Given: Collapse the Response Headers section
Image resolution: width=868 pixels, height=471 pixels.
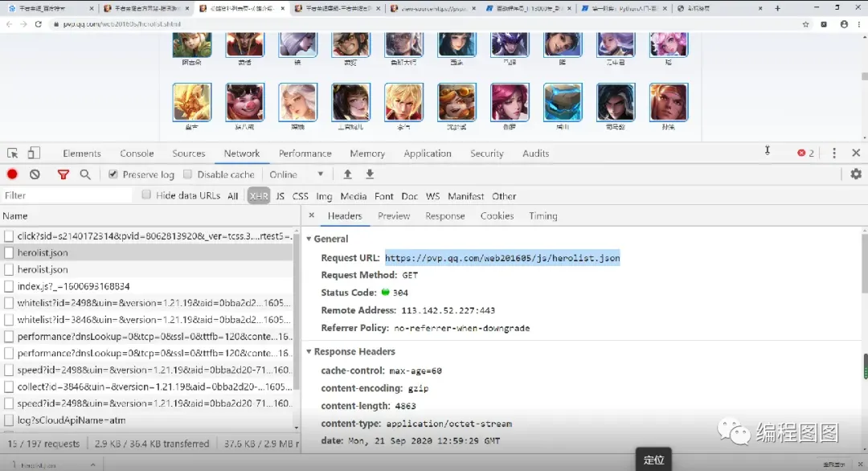Looking at the screenshot, I should tap(309, 351).
